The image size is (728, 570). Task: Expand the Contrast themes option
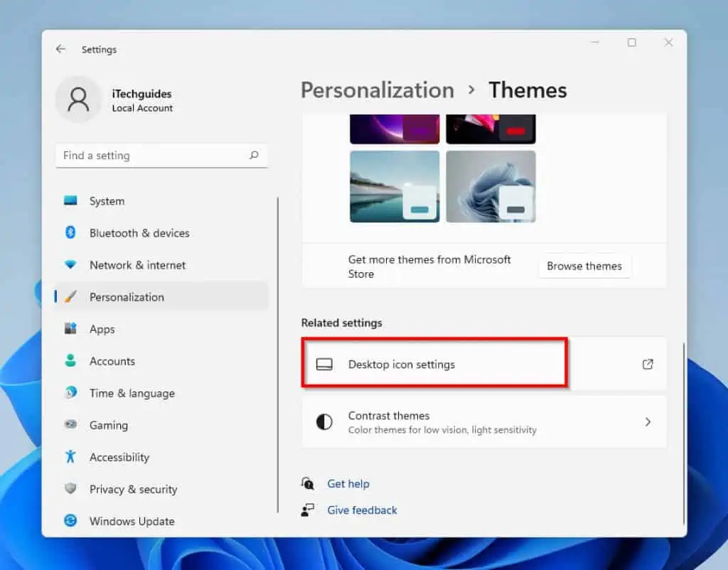(647, 421)
